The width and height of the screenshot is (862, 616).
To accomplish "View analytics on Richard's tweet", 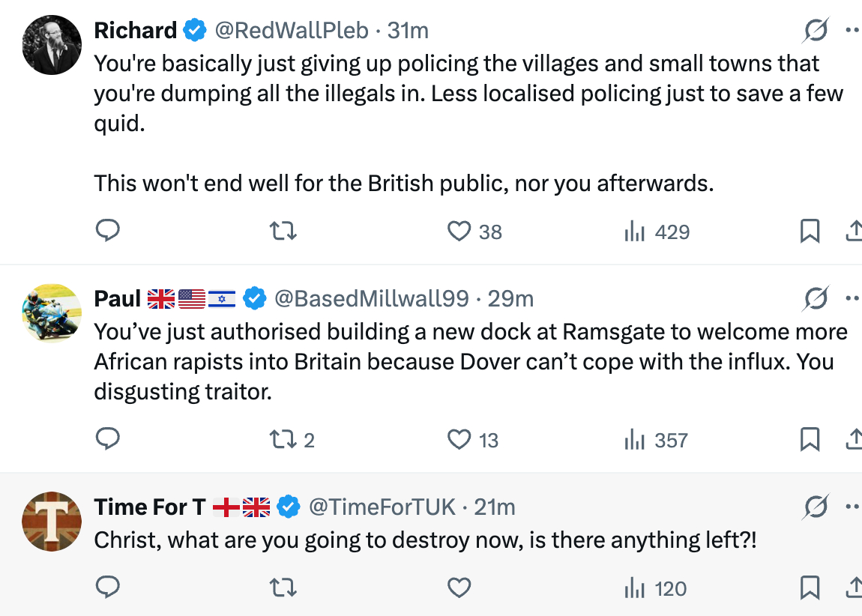I will coord(635,232).
